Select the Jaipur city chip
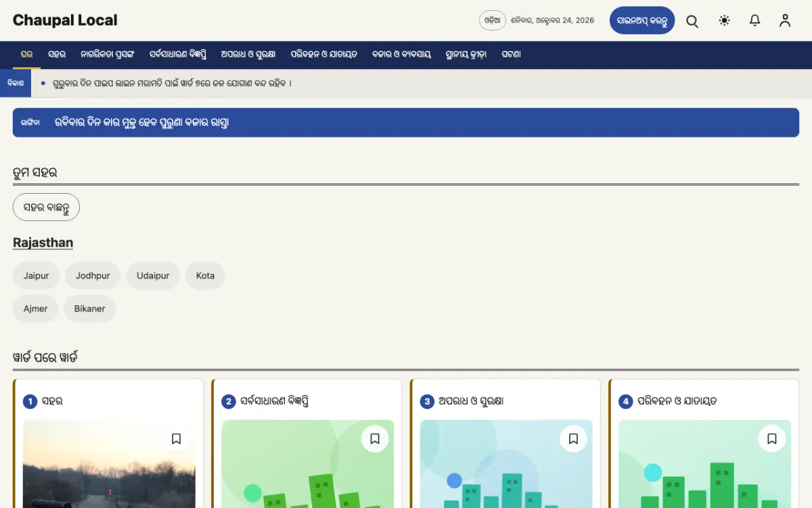 point(37,276)
